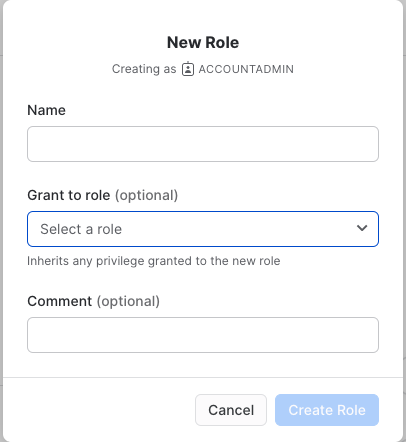
Task: Click the Select a role placeholder text
Action: [81, 229]
